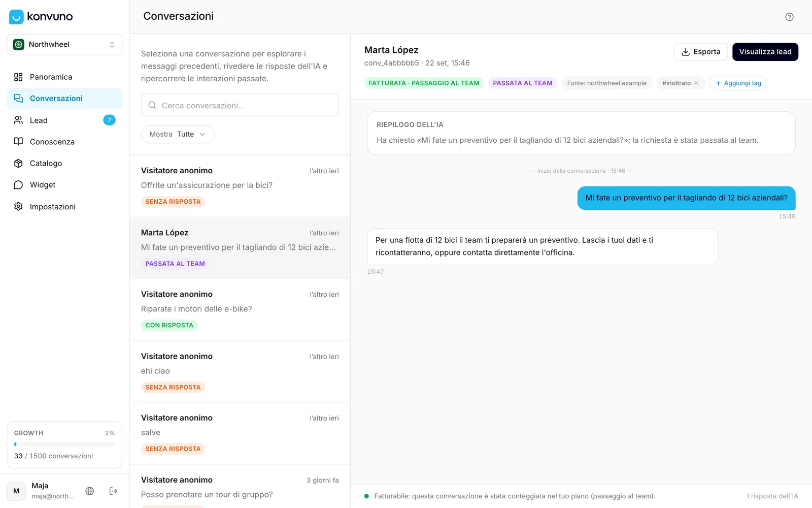The width and height of the screenshot is (812, 508).
Task: Click the Lead people icon
Action: click(x=18, y=120)
